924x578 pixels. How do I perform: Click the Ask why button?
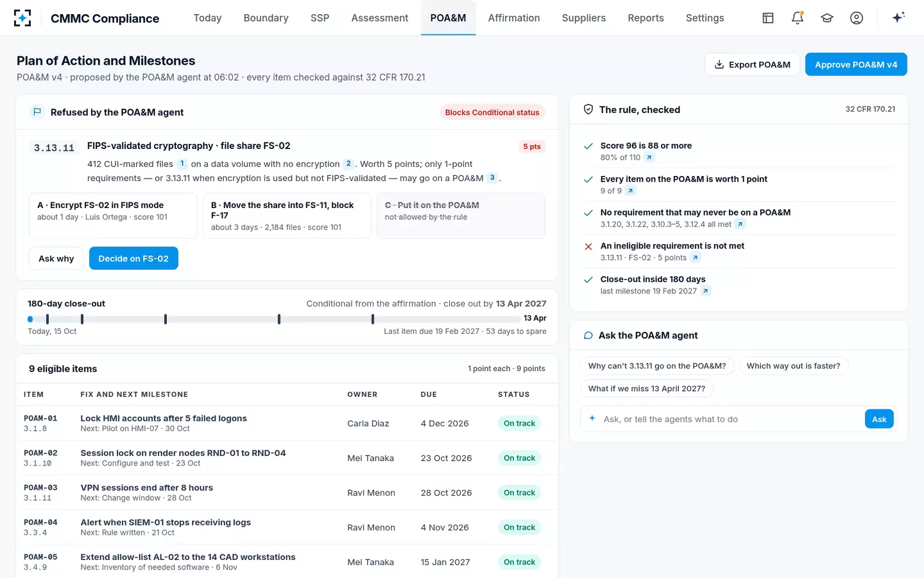click(x=56, y=258)
